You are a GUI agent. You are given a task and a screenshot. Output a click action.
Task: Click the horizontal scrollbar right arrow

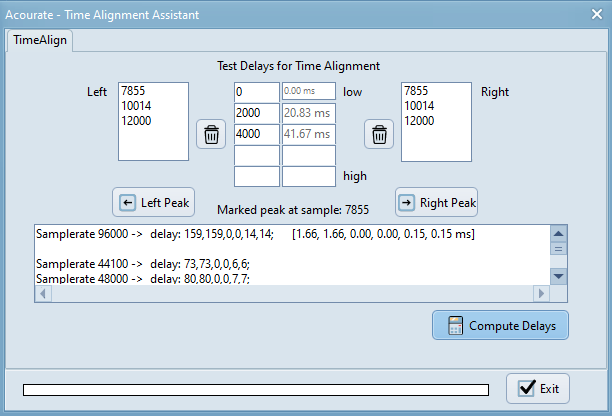(x=542, y=293)
